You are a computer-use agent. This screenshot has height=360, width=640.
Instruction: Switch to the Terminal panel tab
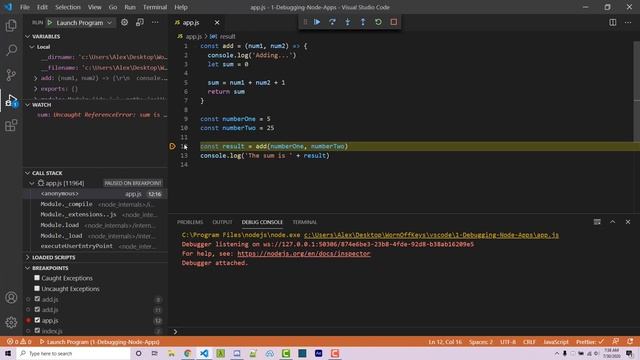304,222
